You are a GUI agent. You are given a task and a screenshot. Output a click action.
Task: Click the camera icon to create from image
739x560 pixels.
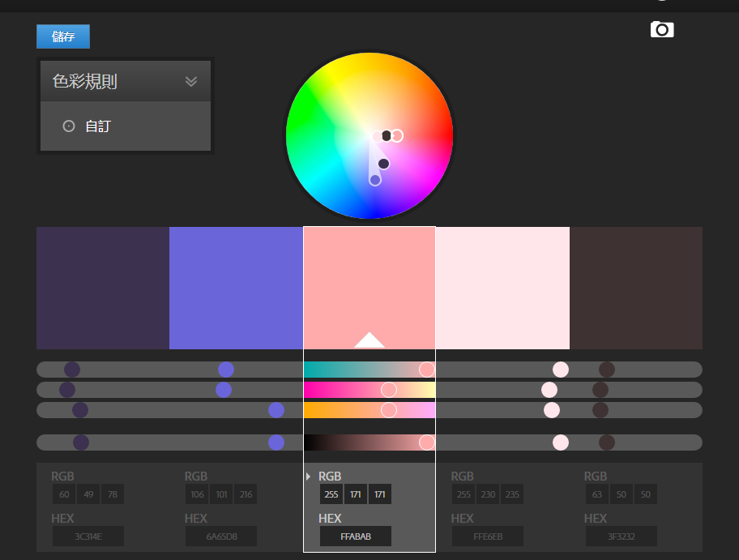tap(662, 30)
